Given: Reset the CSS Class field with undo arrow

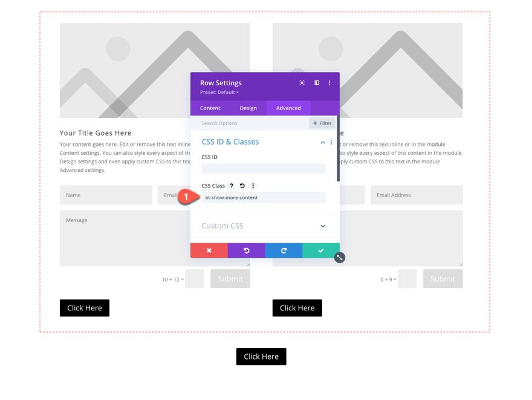Looking at the screenshot, I should 242,186.
